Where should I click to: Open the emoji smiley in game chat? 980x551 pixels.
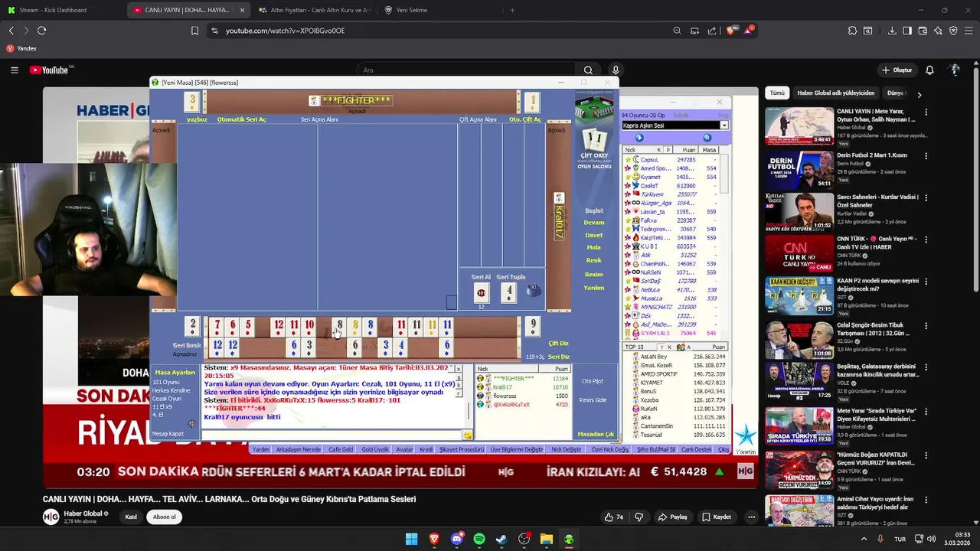467,435
